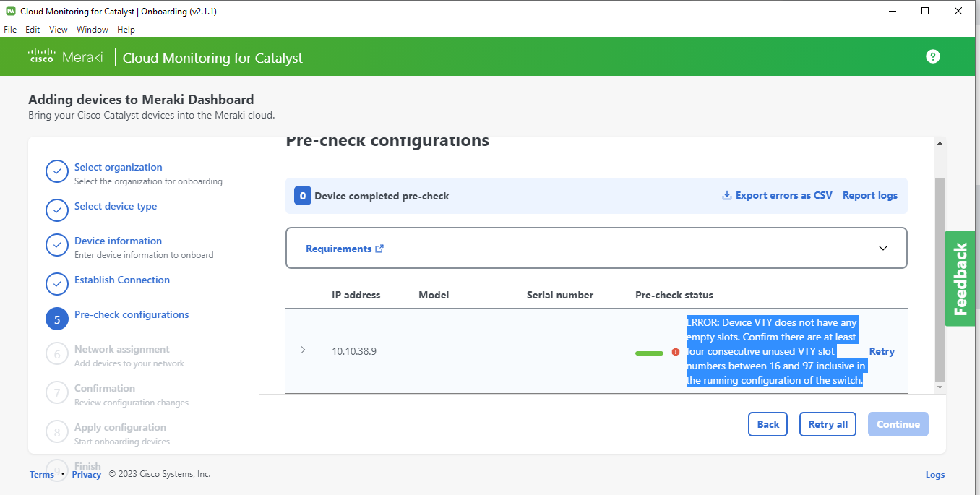Click the checkmark circle for Select device type
Image resolution: width=980 pixels, height=495 pixels.
tap(57, 210)
